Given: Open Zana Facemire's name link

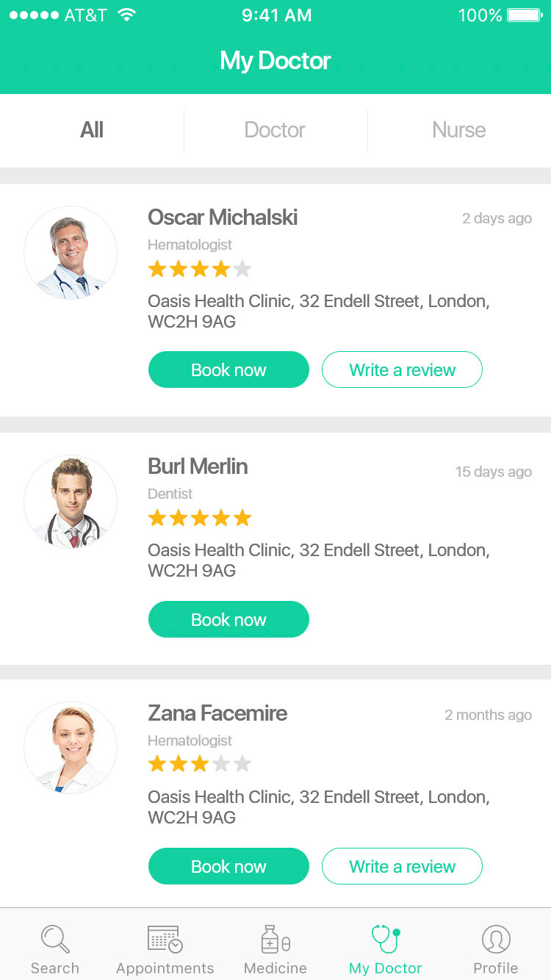Looking at the screenshot, I should coord(217,713).
